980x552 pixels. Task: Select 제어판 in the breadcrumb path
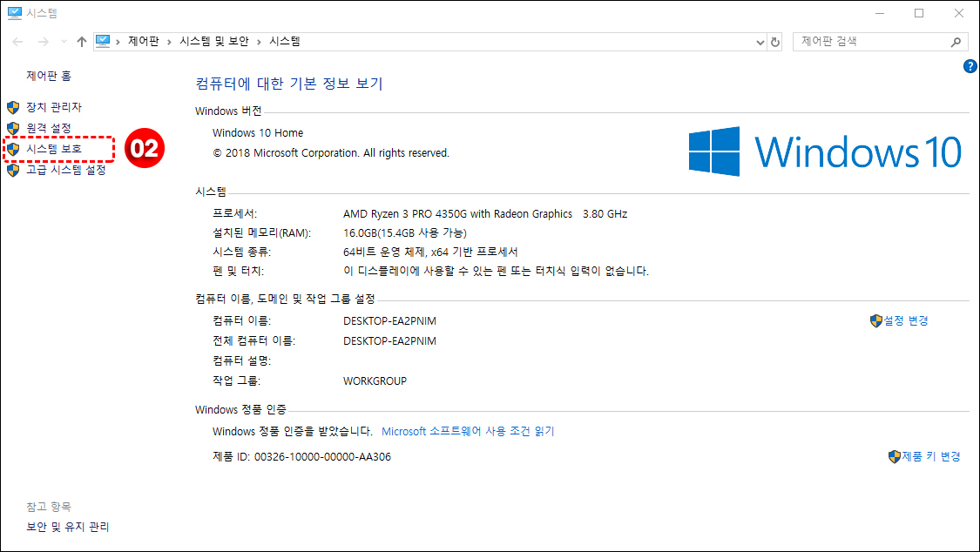[143, 41]
